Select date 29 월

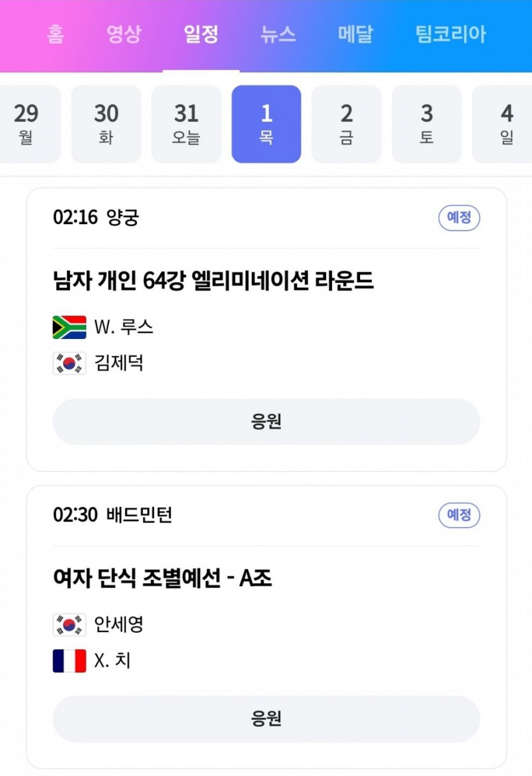click(26, 124)
